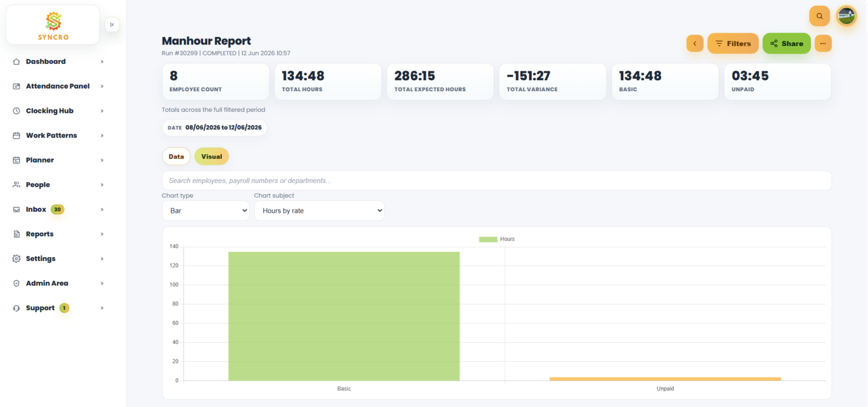Click the employee search field
The height and width of the screenshot is (407, 868).
click(x=496, y=181)
